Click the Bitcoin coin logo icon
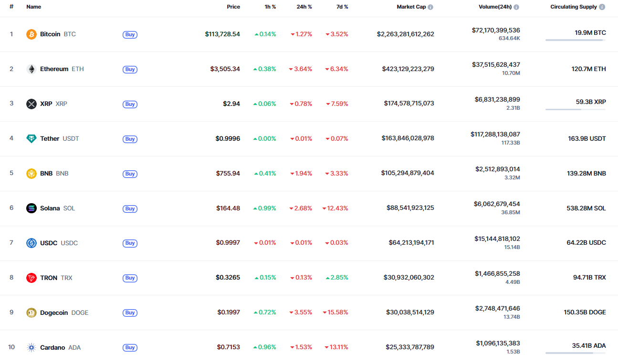The image size is (618, 364). (31, 34)
